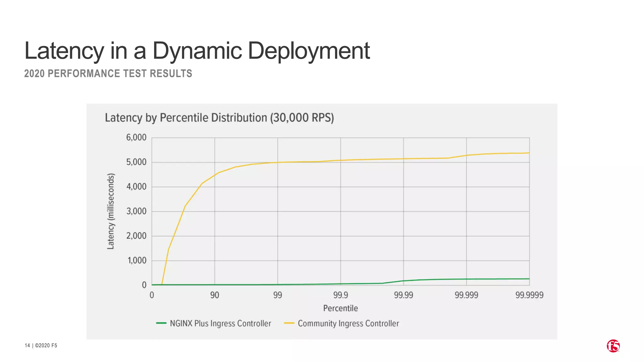Click the 1,000 latency axis label
This screenshot has height=362, width=644.
(137, 261)
